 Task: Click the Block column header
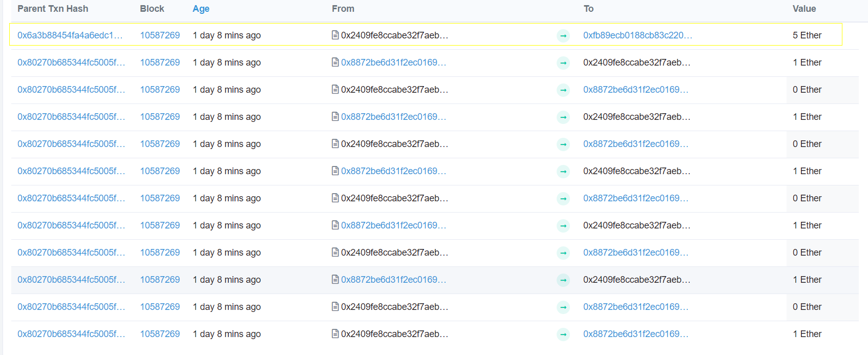[x=152, y=9]
